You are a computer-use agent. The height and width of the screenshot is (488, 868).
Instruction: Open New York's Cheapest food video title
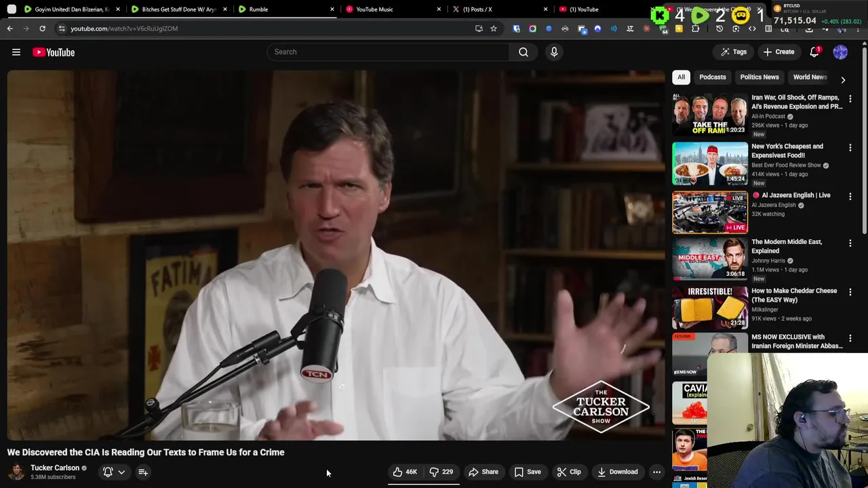[787, 150]
